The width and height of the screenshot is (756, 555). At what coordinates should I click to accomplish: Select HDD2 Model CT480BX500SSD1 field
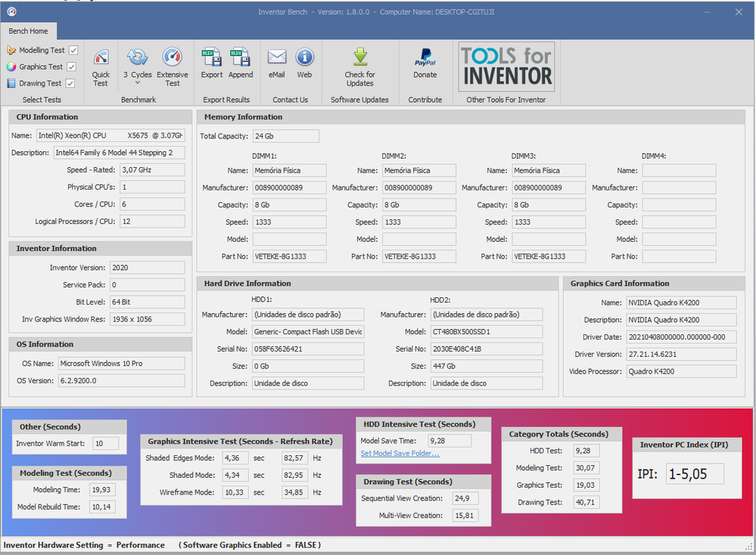(x=487, y=331)
